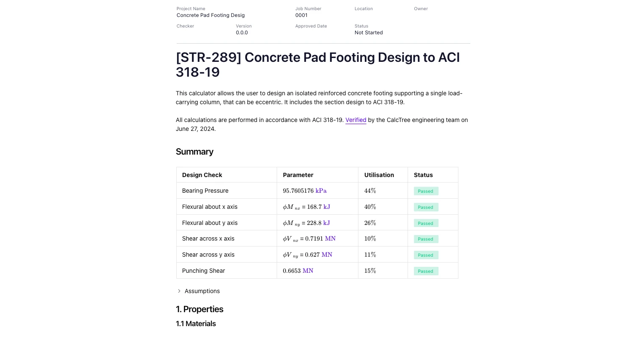
Task: Collapse the Assumptions disclosure arrow
Action: (179, 291)
